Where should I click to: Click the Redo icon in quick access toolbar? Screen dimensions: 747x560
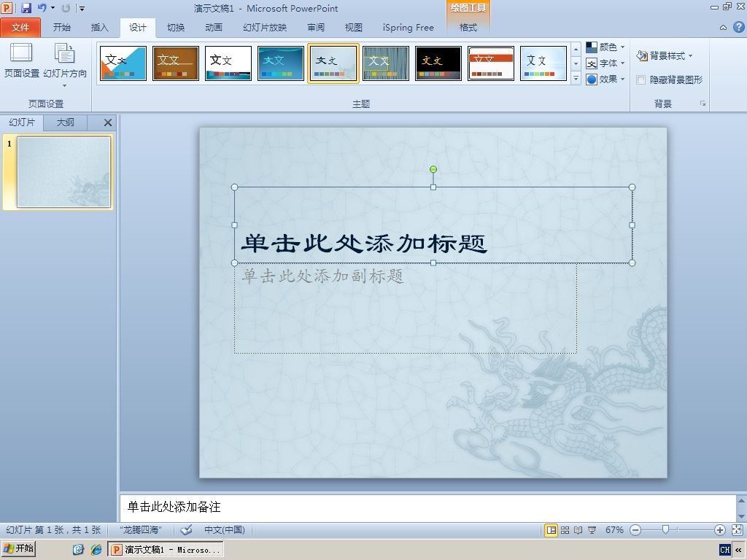click(x=66, y=7)
